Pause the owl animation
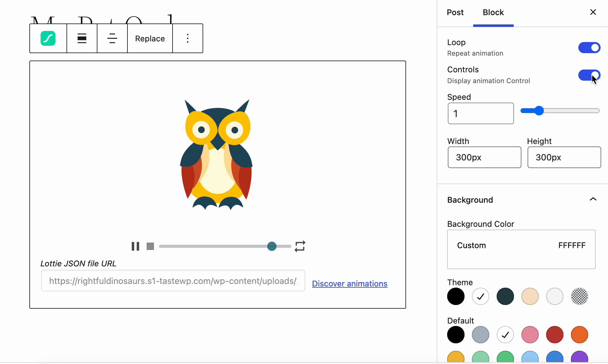Image resolution: width=608 pixels, height=364 pixels. click(x=135, y=246)
